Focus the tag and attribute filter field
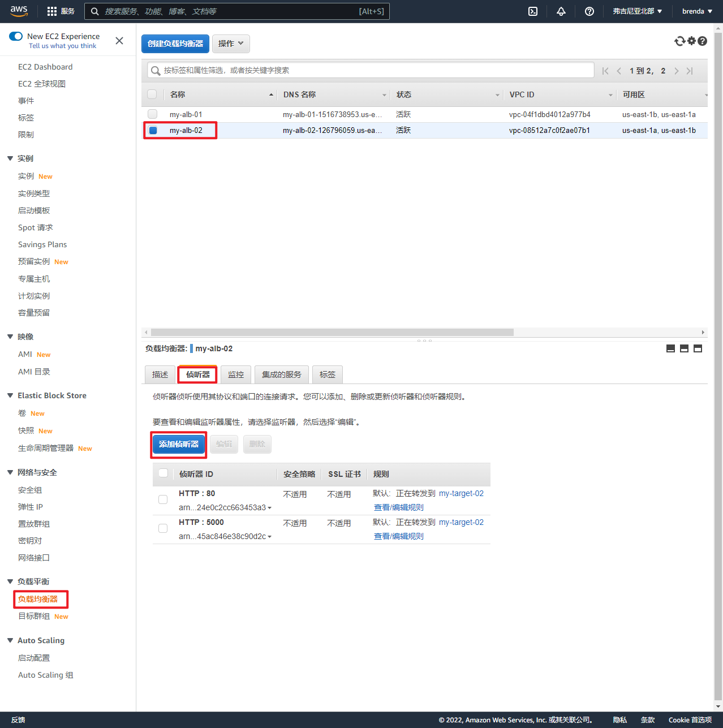 click(x=371, y=70)
